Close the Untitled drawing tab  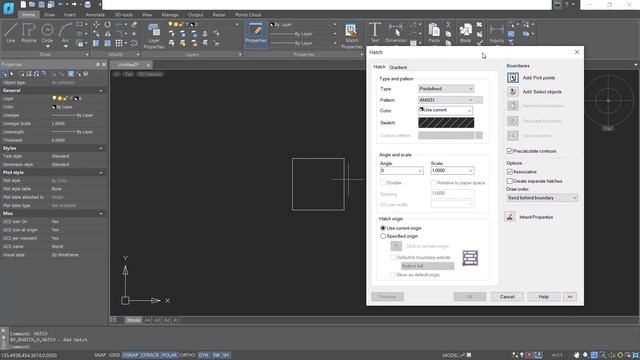(148, 65)
